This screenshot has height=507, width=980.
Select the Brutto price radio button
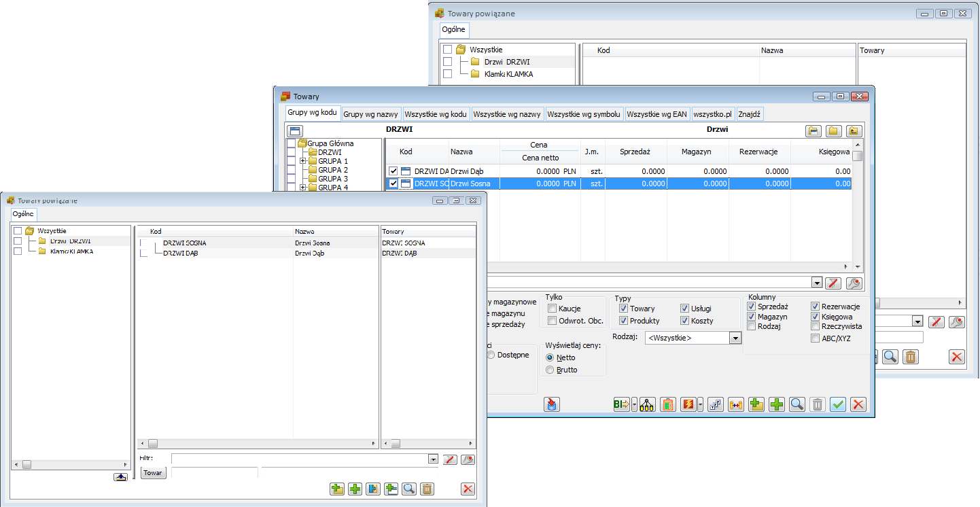(550, 370)
